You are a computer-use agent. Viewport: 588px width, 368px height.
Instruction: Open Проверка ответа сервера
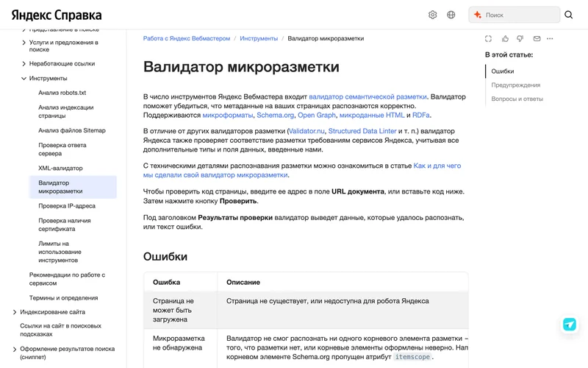tap(62, 149)
